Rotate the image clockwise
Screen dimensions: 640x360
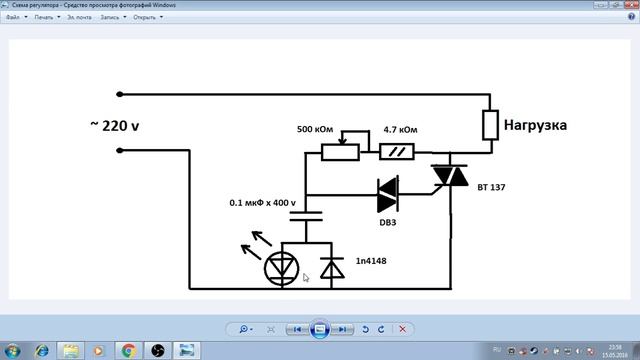pos(381,329)
